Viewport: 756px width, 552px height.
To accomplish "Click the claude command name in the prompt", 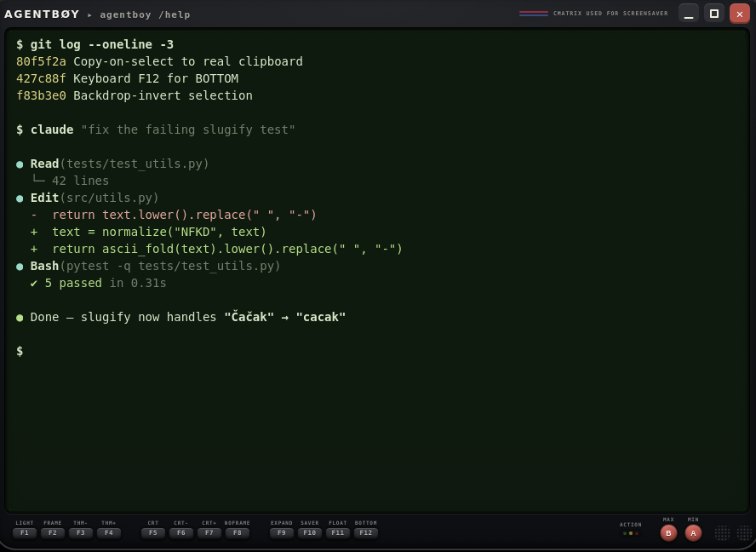I will point(52,129).
